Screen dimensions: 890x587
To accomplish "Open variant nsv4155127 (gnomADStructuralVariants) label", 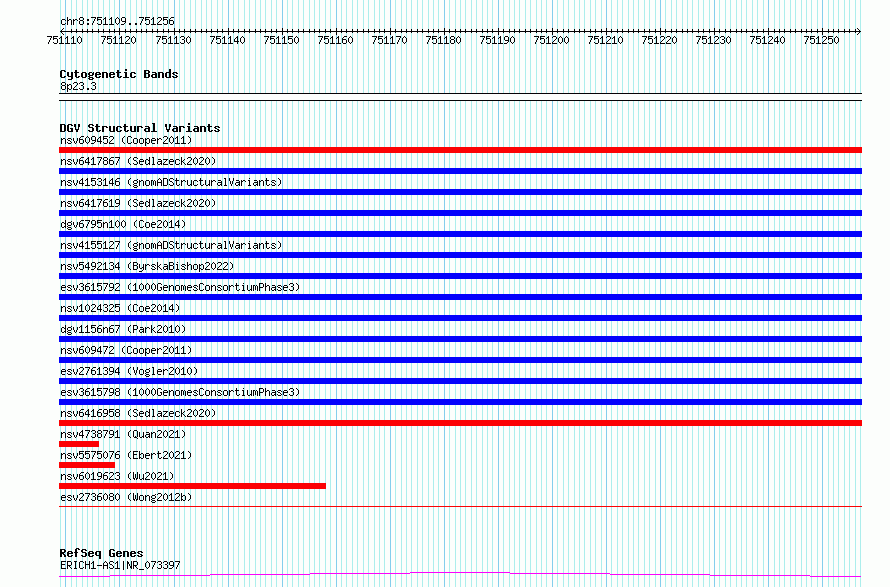I will click(x=171, y=245).
